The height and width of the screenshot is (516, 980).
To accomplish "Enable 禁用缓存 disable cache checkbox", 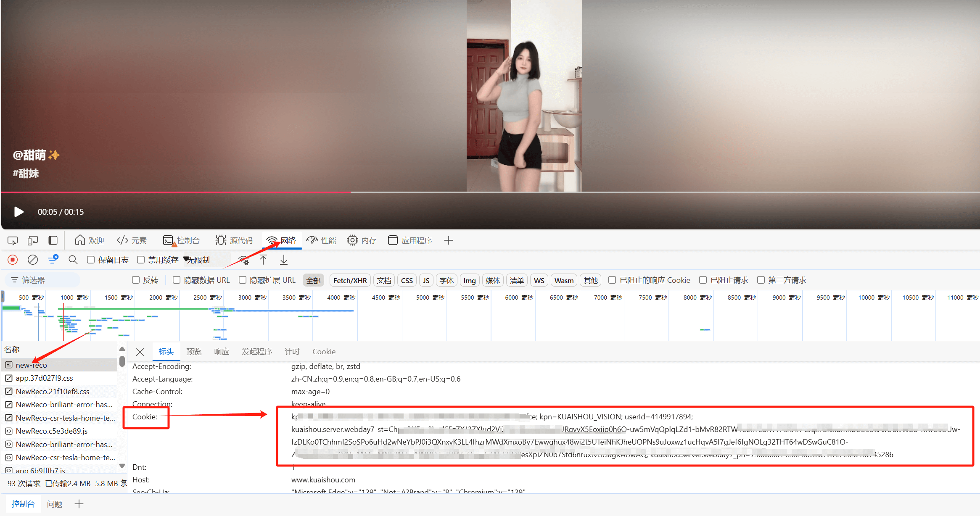I will (141, 260).
